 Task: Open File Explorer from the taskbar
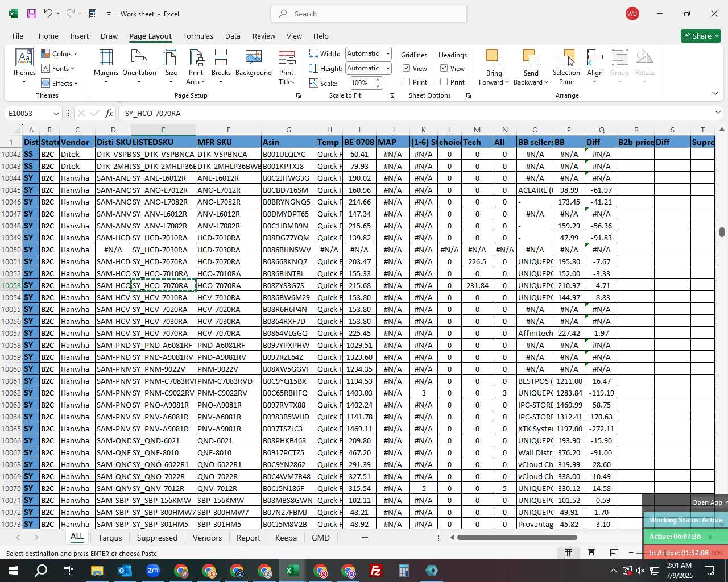tap(97, 571)
